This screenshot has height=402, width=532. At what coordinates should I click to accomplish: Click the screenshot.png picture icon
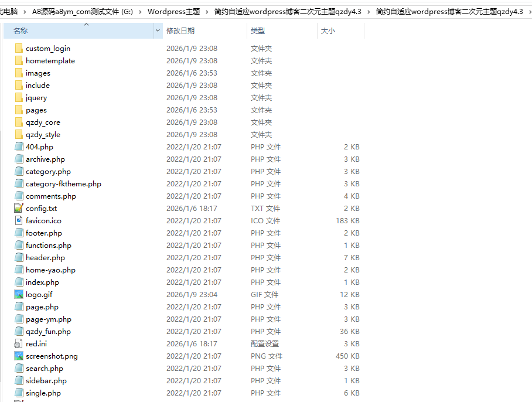pyautogui.click(x=19, y=356)
